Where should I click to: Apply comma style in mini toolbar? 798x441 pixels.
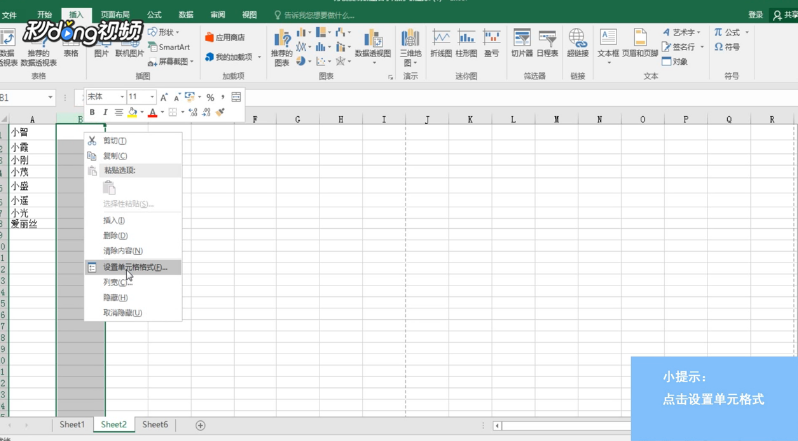point(223,97)
